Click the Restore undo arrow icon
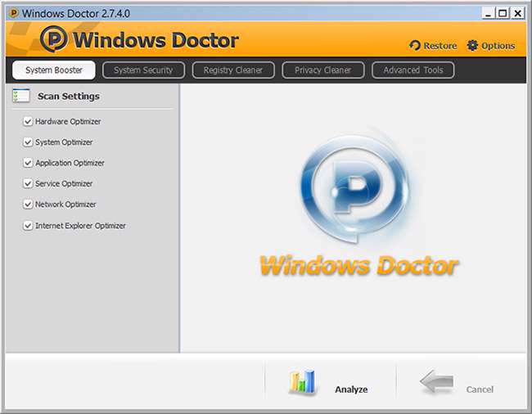 tap(414, 46)
